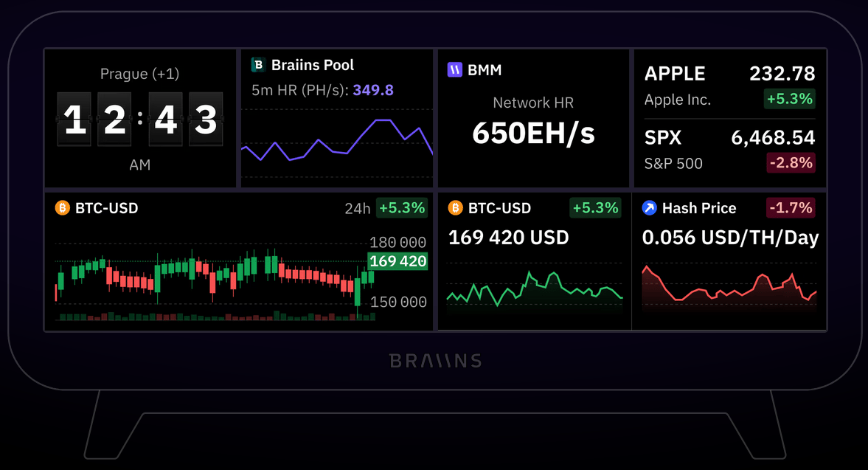Click the 24h timeframe label
The height and width of the screenshot is (470, 868).
click(x=357, y=209)
